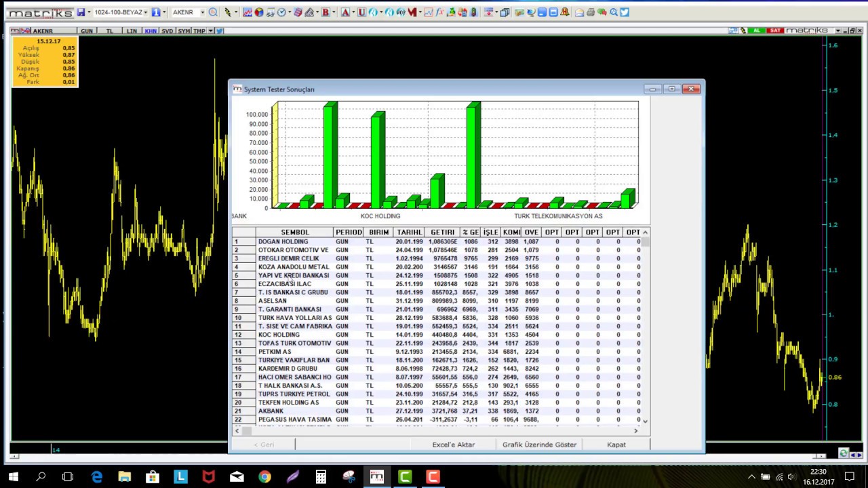Select EREGLI DEMIR CELIK row
Image resolution: width=868 pixels, height=488 pixels.
tap(436, 258)
